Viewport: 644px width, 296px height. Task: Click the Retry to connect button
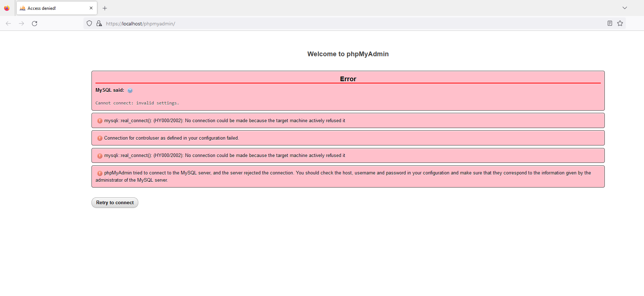[115, 202]
